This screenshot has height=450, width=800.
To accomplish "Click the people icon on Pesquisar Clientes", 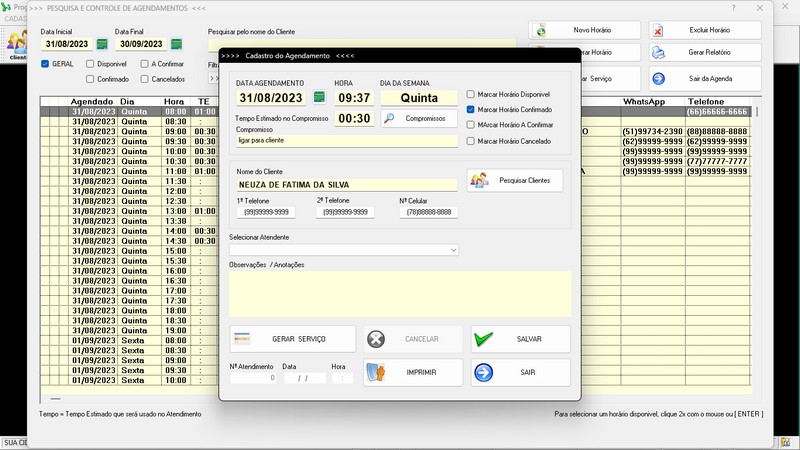I will point(480,180).
